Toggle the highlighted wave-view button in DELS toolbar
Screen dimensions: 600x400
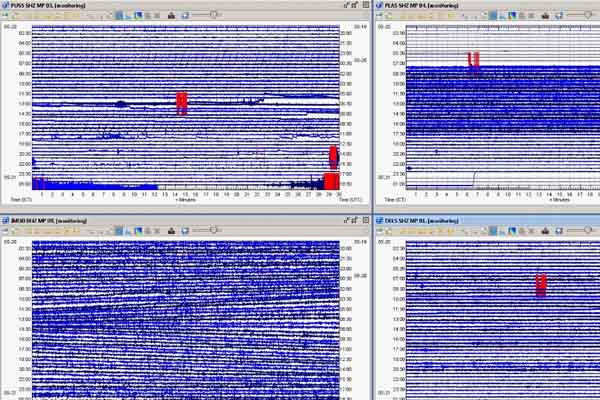[493, 231]
